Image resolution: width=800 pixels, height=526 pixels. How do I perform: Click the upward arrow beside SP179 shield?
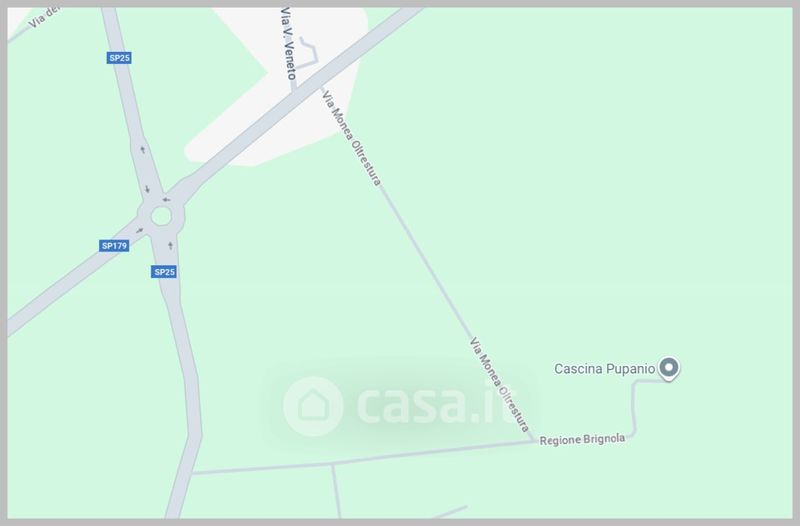(x=170, y=246)
